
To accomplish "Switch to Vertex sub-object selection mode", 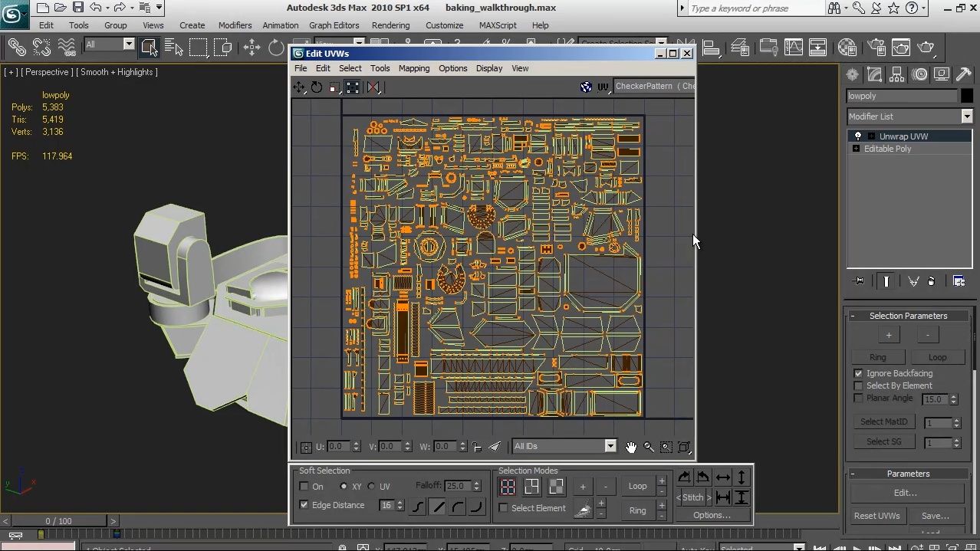I will tap(508, 487).
